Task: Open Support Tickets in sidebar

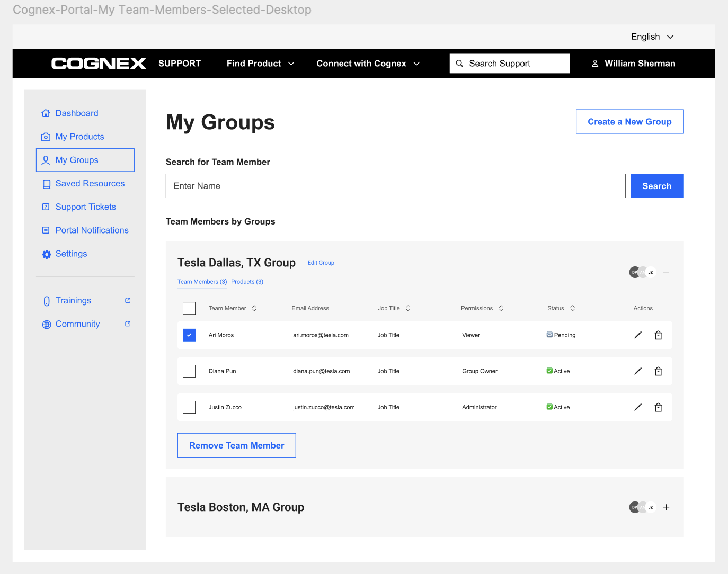Action: 86,207
